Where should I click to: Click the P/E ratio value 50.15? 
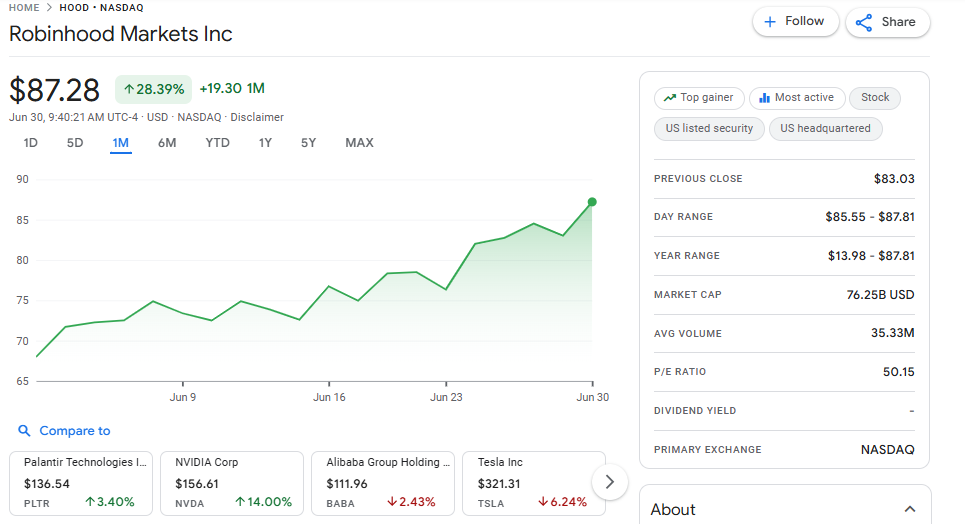(899, 371)
